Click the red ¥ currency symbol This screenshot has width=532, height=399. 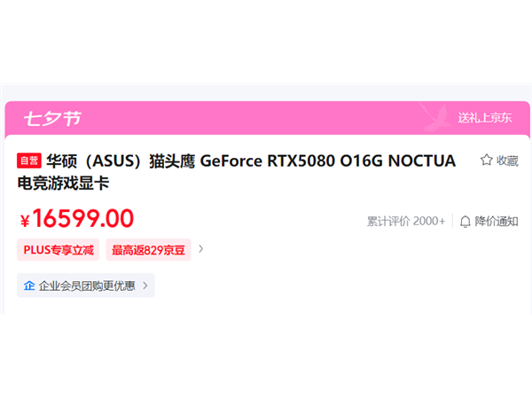[x=25, y=221]
